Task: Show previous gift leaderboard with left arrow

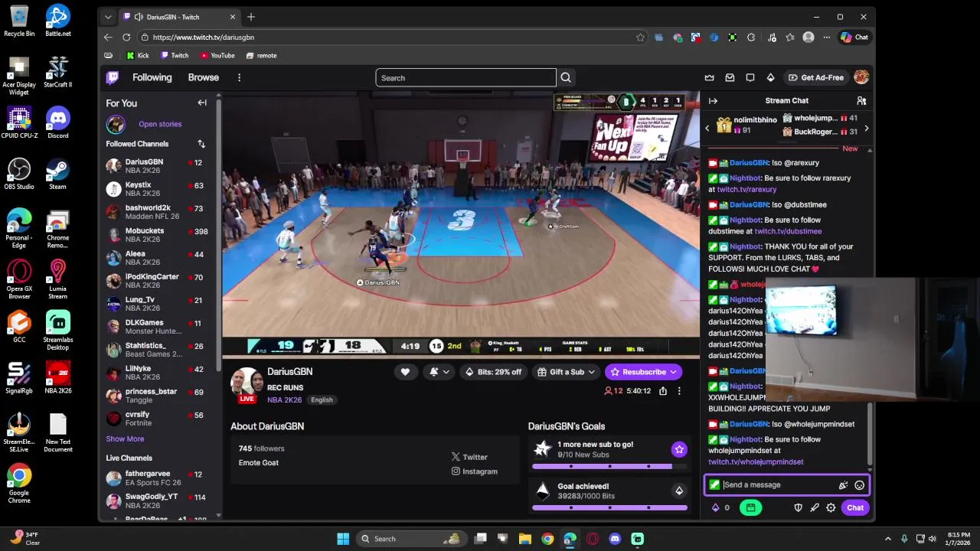Action: (707, 129)
